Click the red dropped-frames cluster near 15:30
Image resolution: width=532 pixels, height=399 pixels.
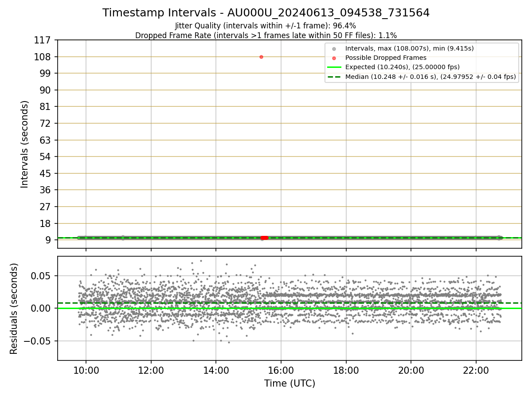click(x=264, y=238)
